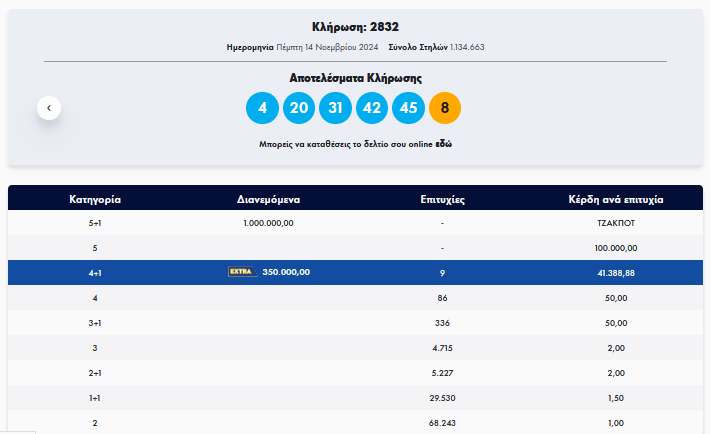The height and width of the screenshot is (434, 710).
Task: Click the blue number 31 ball
Action: click(x=335, y=107)
